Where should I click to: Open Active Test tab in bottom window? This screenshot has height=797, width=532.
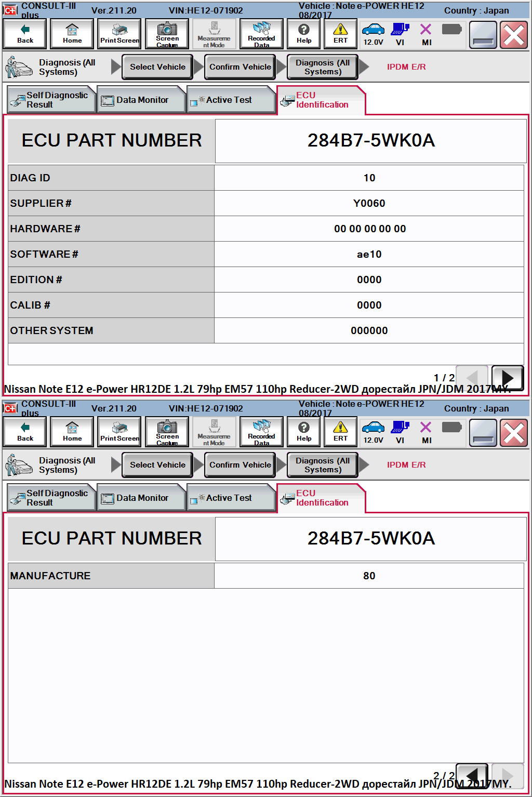[x=231, y=498]
